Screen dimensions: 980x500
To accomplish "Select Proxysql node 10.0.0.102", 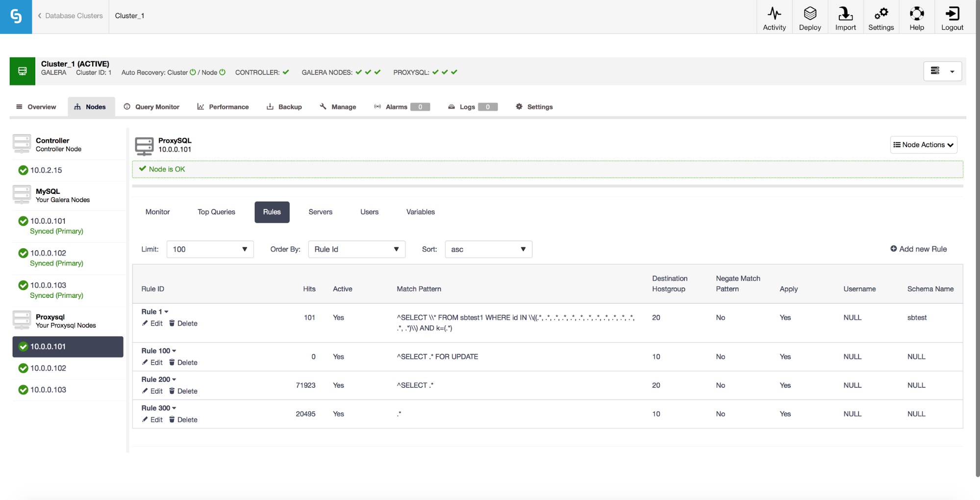I will click(x=48, y=368).
